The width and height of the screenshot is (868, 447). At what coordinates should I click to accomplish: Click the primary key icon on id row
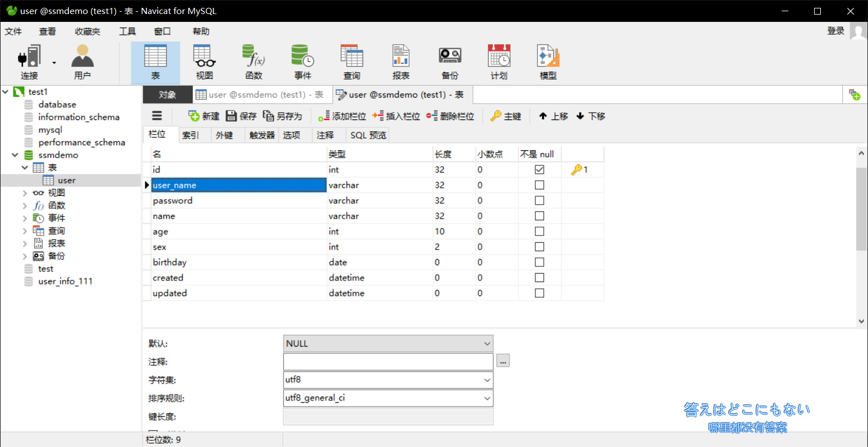(576, 169)
